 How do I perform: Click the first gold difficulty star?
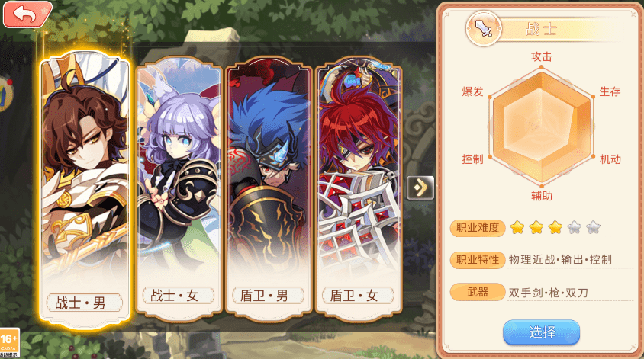click(x=517, y=227)
